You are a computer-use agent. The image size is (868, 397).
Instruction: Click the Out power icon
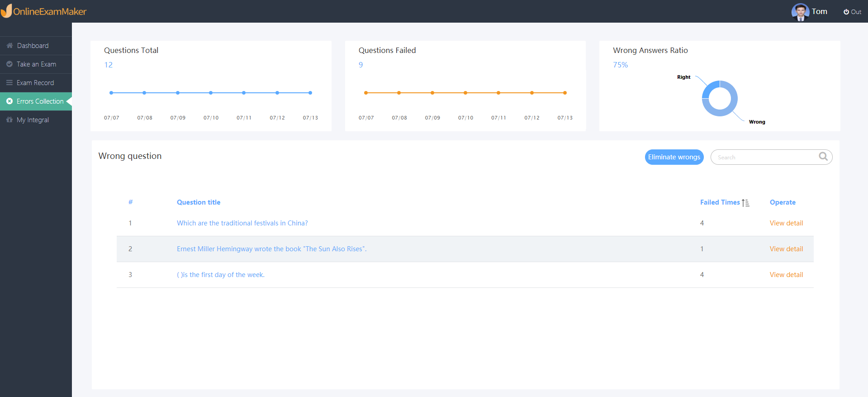click(846, 12)
